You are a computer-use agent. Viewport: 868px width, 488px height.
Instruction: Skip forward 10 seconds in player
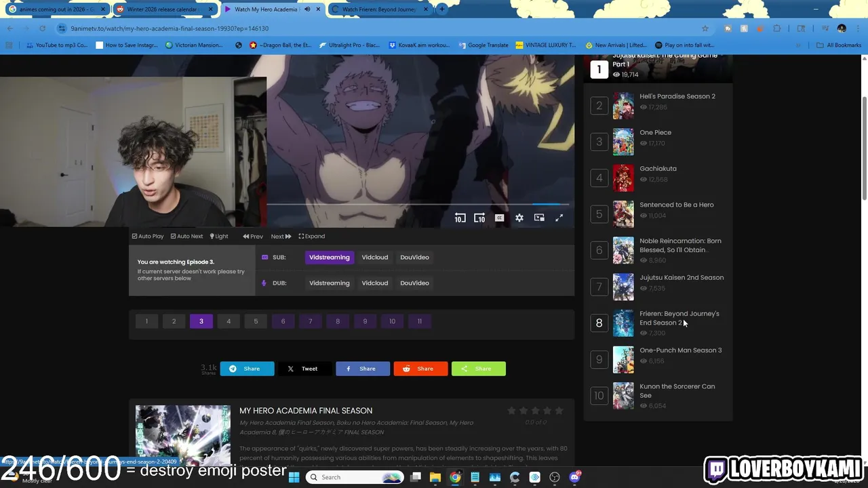(x=479, y=218)
